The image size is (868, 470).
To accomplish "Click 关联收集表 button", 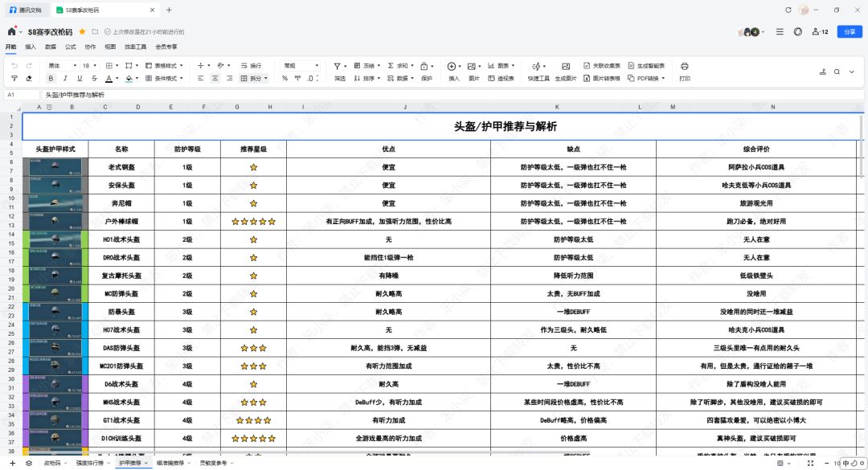I will (602, 66).
